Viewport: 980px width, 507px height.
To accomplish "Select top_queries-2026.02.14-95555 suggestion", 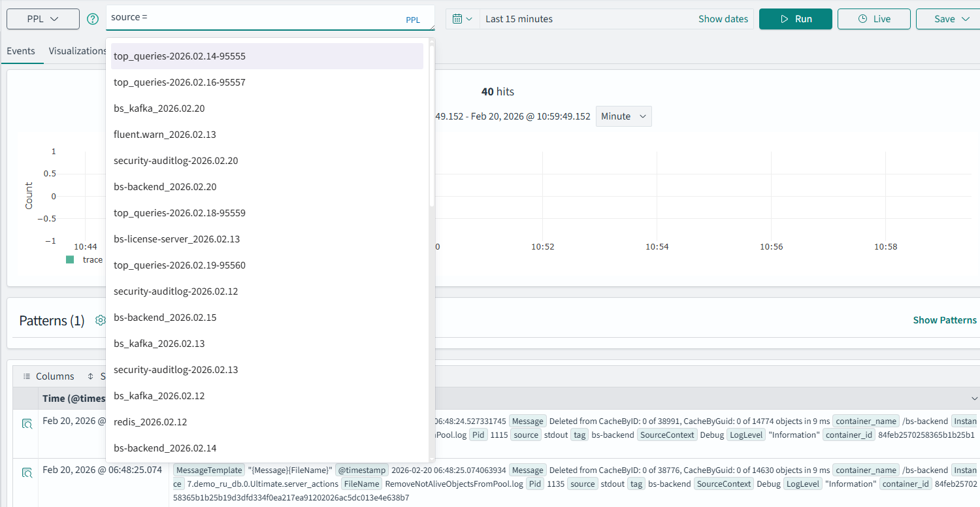I will [180, 56].
